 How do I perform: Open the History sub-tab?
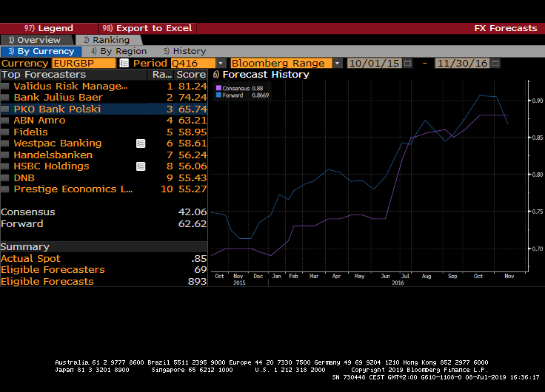[x=185, y=52]
